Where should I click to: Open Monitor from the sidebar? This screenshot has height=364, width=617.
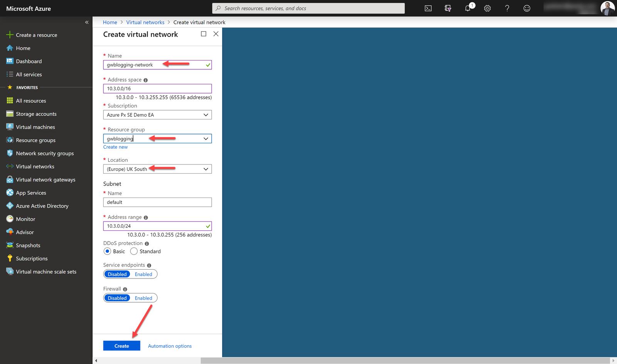coord(25,219)
